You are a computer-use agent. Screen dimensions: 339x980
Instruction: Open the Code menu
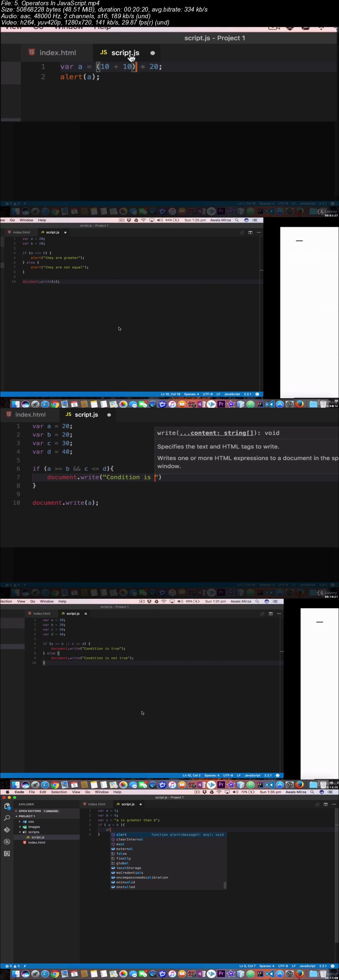pyautogui.click(x=20, y=792)
